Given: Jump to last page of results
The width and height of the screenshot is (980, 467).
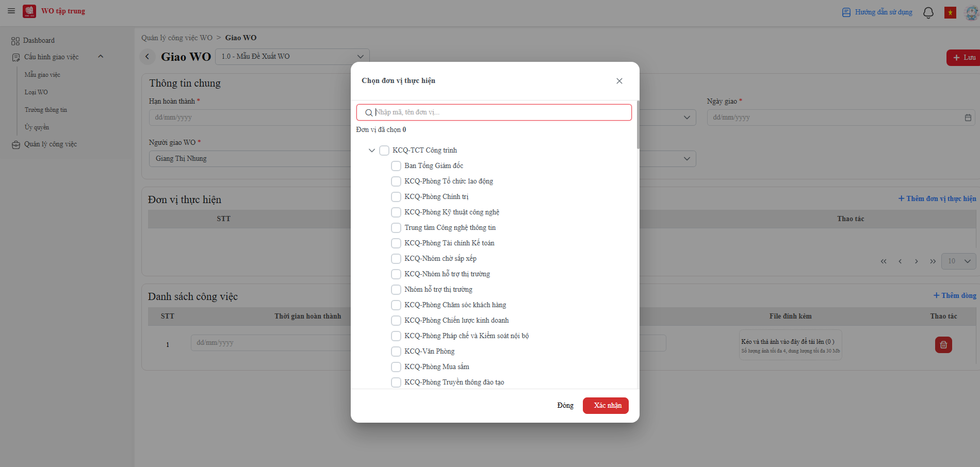Looking at the screenshot, I should [x=933, y=261].
